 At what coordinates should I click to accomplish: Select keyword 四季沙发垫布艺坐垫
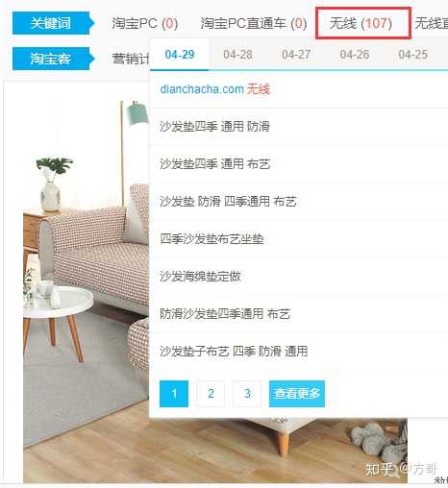(212, 239)
